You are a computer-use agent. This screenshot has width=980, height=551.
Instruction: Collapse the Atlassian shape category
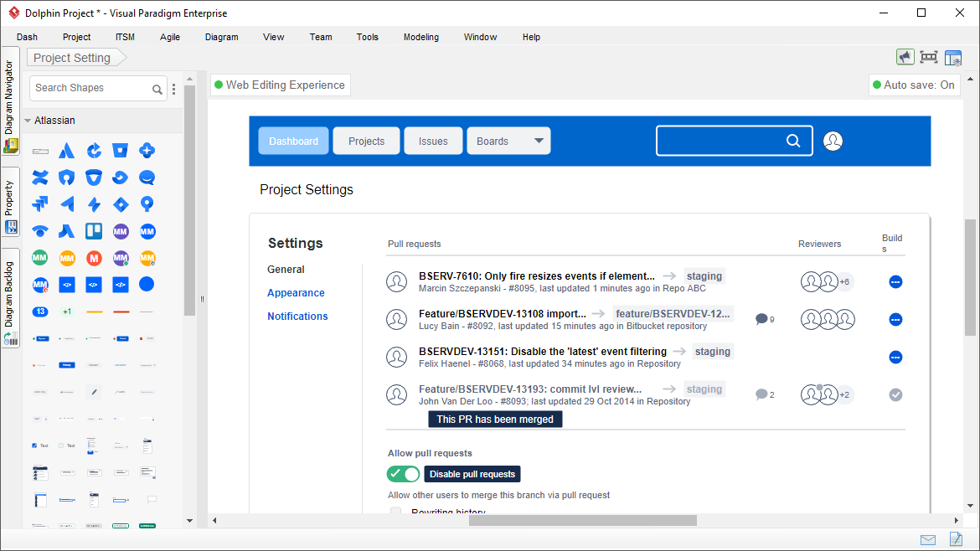click(x=28, y=121)
